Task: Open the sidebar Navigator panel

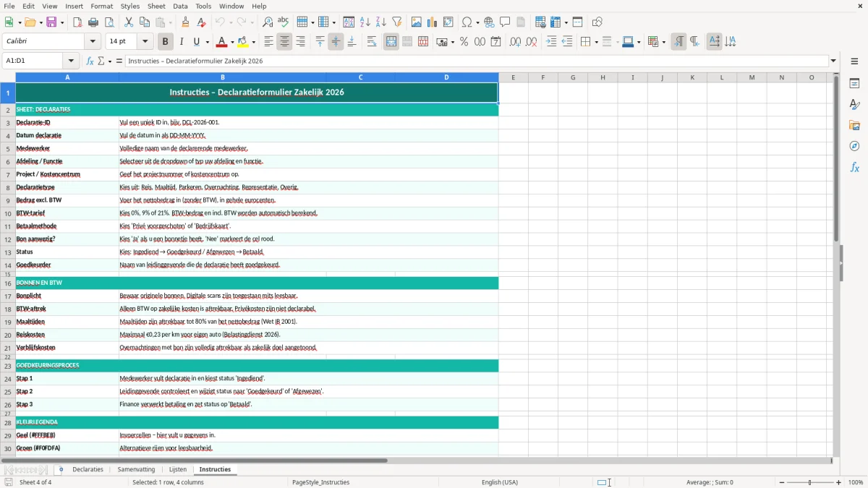Action: [854, 146]
